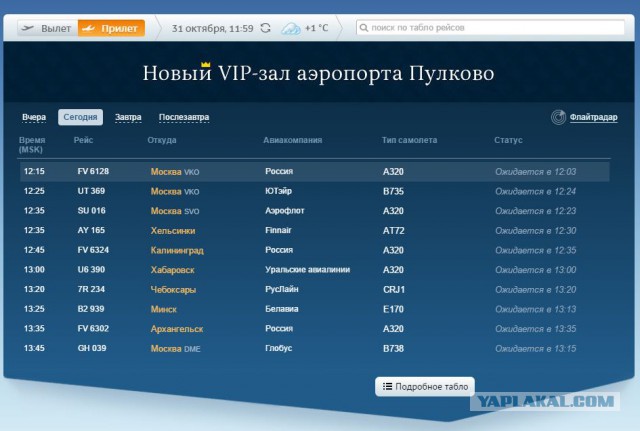The image size is (640, 431).
Task: Focus the flight board search field
Action: 490,28
